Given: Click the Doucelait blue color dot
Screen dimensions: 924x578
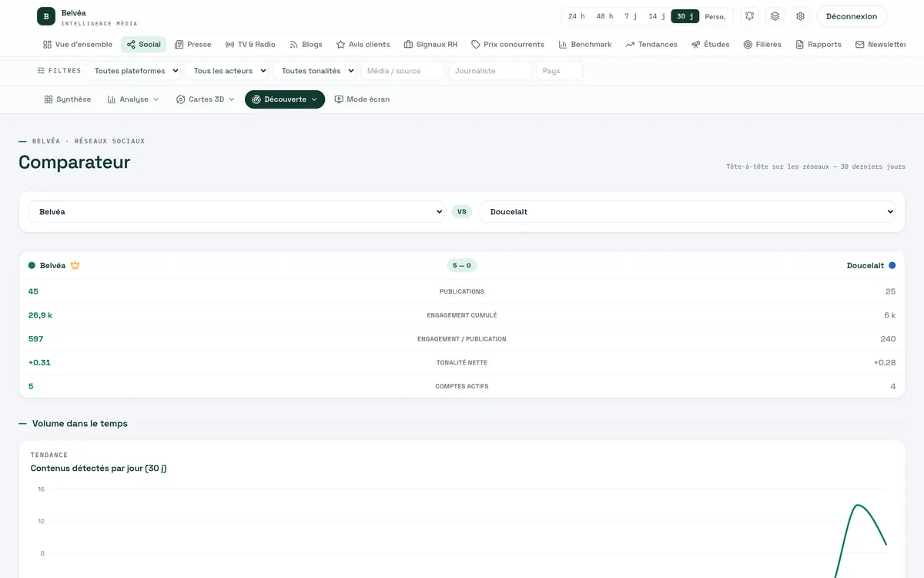Looking at the screenshot, I should [x=892, y=265].
